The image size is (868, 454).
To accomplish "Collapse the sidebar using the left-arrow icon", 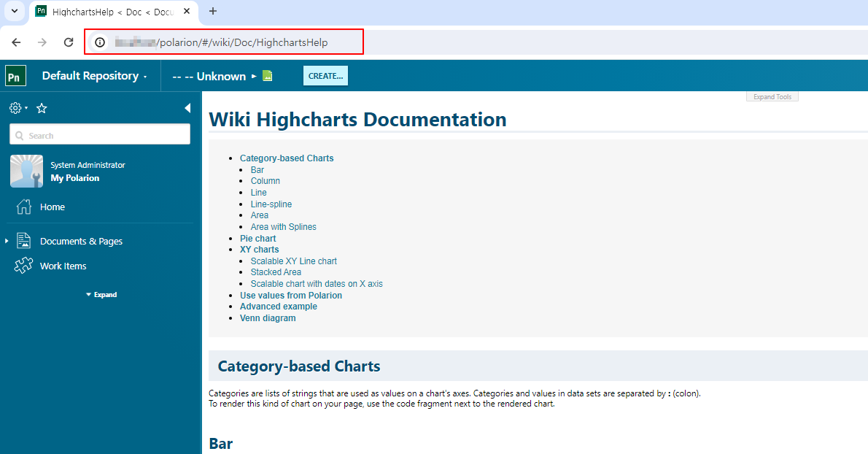I will point(187,107).
